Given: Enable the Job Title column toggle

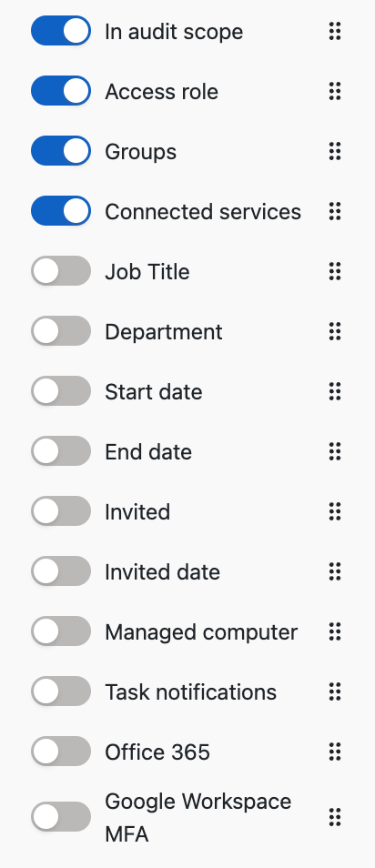Looking at the screenshot, I should 61,271.
